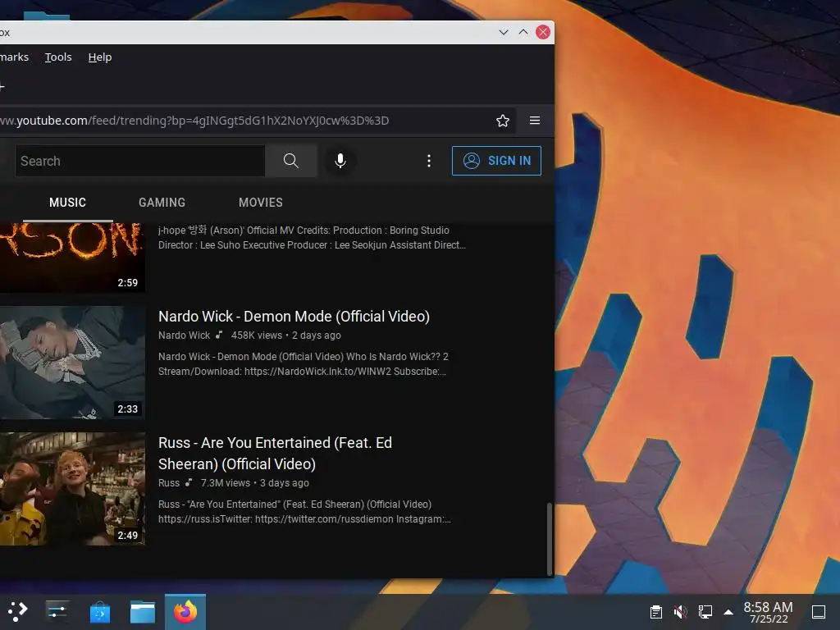This screenshot has height=630, width=840.
Task: Bookmark this page with the star icon
Action: tap(503, 121)
